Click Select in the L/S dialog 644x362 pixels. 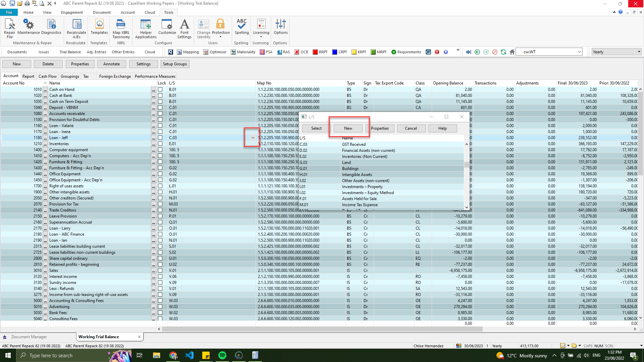tap(316, 128)
